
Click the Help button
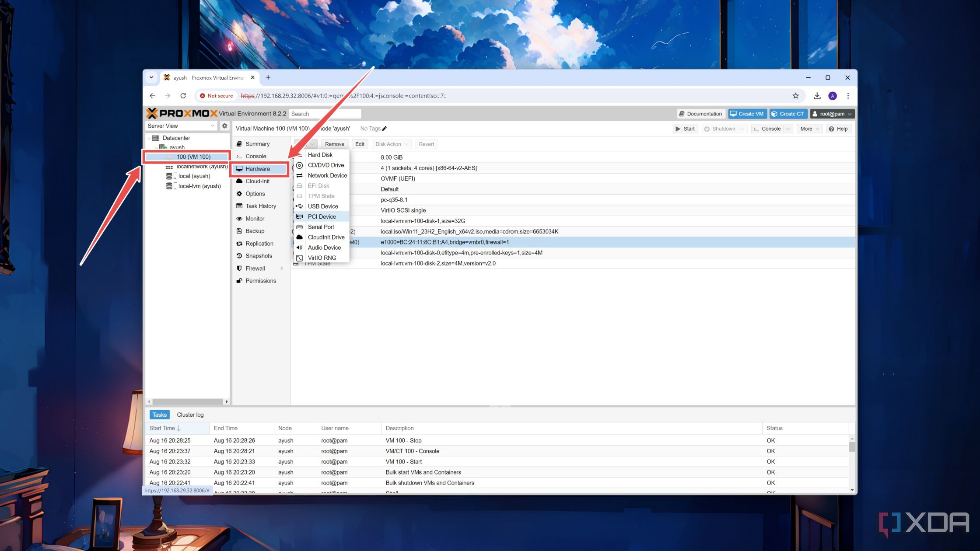(838, 129)
